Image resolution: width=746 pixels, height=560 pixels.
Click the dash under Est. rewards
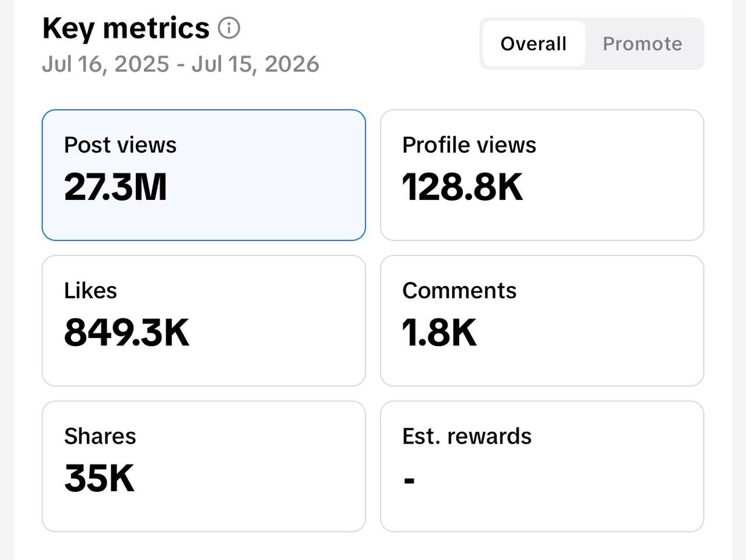click(409, 481)
